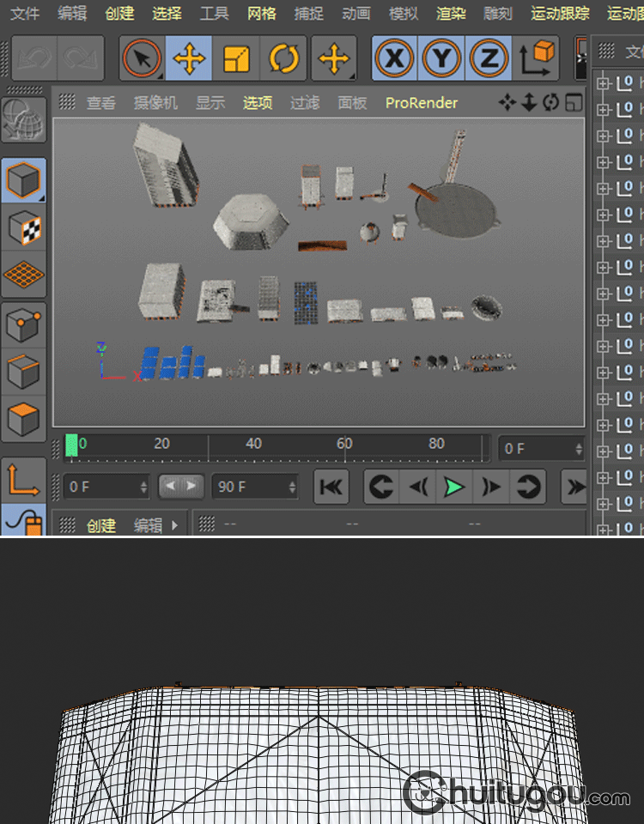644x824 pixels.
Task: Expand the double-arrow overflow of playback controls
Action: tap(574, 488)
